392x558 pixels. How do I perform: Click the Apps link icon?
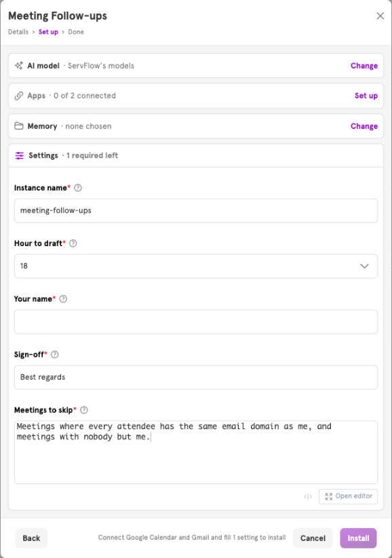19,96
